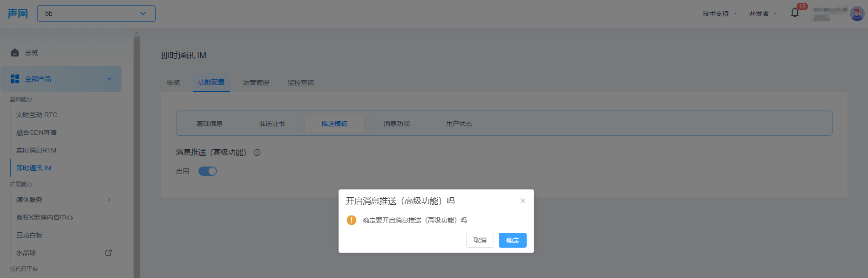Select the 基础信息 sub-tab

click(210, 124)
